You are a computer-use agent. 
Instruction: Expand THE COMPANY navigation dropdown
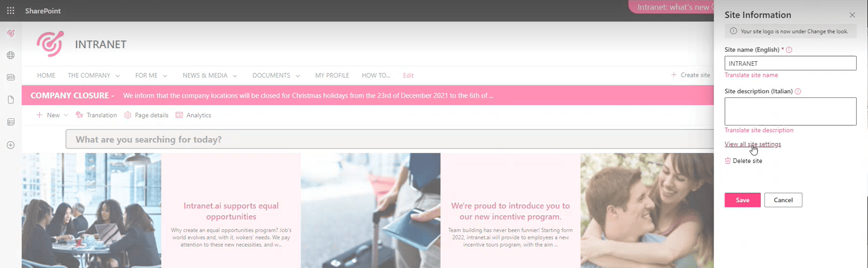click(118, 76)
